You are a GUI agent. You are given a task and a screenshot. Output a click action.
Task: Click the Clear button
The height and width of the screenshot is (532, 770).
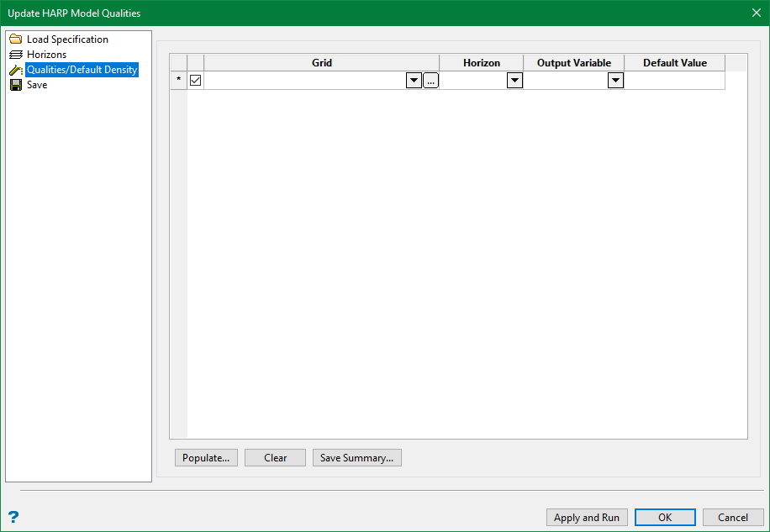click(x=275, y=458)
